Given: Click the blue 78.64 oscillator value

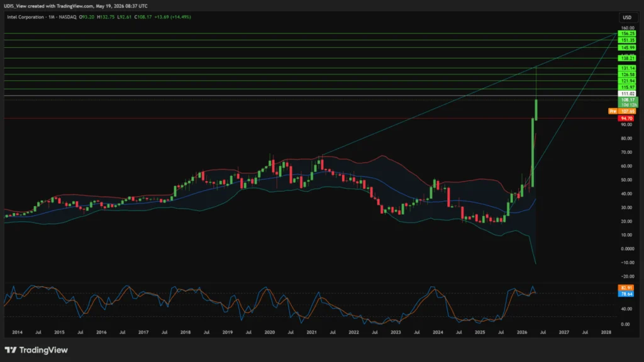Looking at the screenshot, I should pos(626,294).
